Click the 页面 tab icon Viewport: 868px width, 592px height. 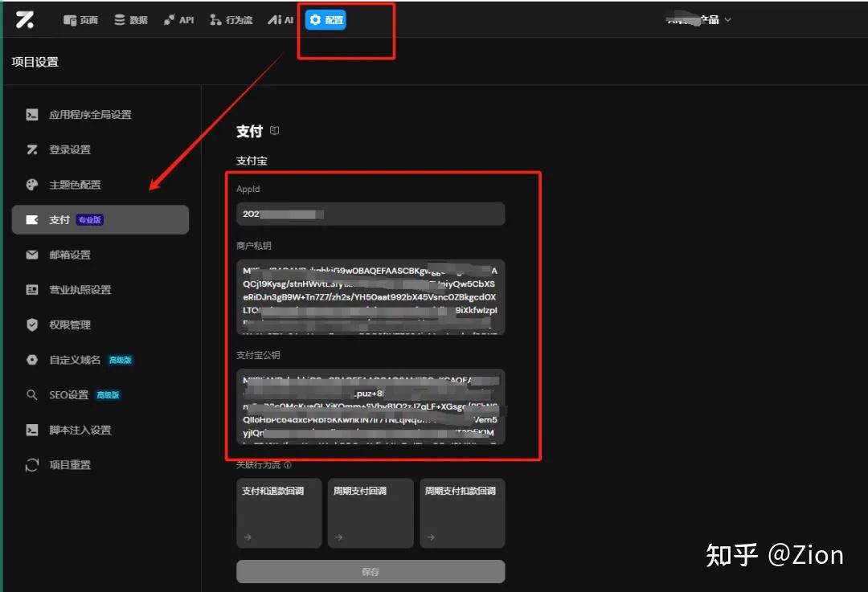[70, 20]
